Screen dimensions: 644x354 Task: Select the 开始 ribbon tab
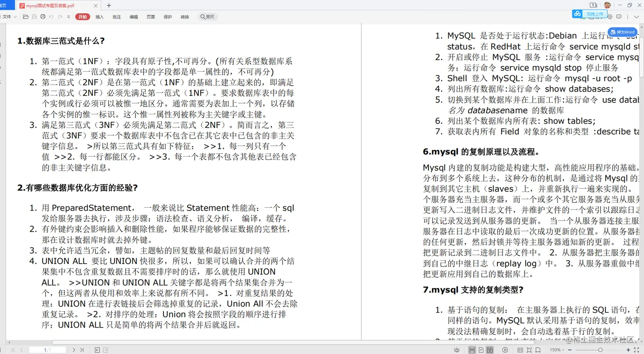click(83, 17)
